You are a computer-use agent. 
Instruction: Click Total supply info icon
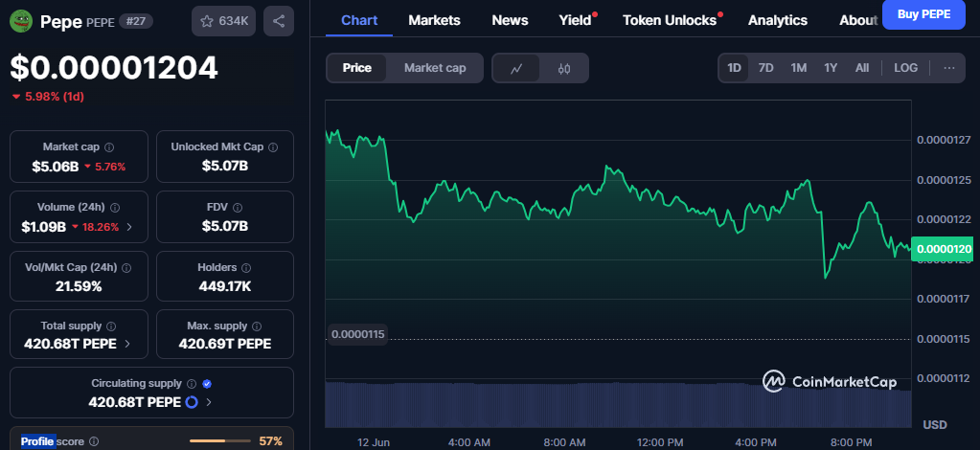click(x=111, y=326)
